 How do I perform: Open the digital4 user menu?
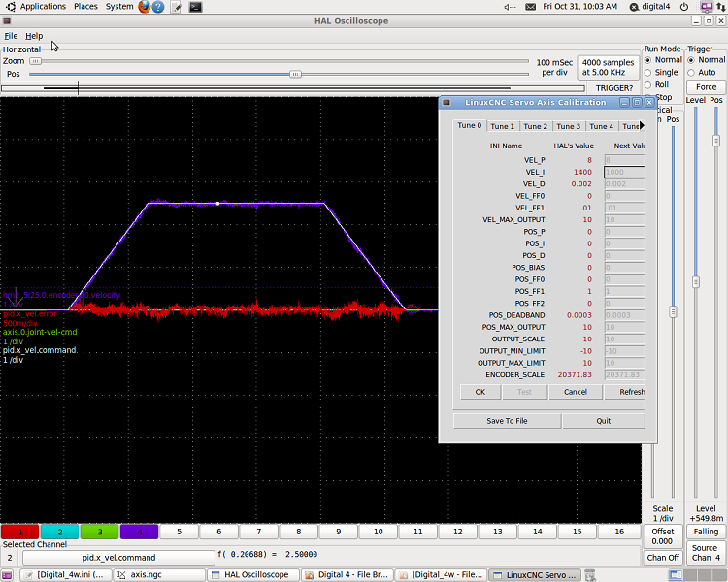coord(650,7)
